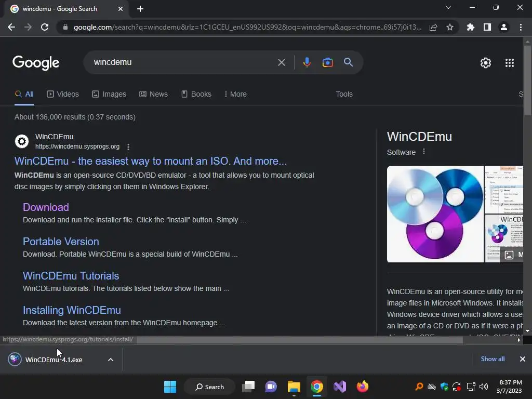Viewport: 532px width, 399px height.
Task: Open the tab search chevron in title bar
Action: [x=448, y=7]
